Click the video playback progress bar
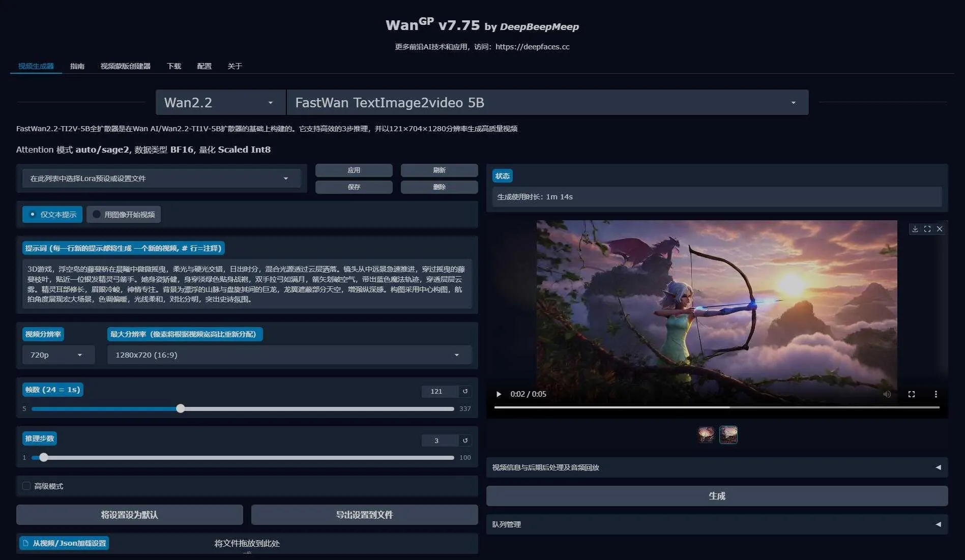Image resolution: width=965 pixels, height=560 pixels. tap(717, 407)
